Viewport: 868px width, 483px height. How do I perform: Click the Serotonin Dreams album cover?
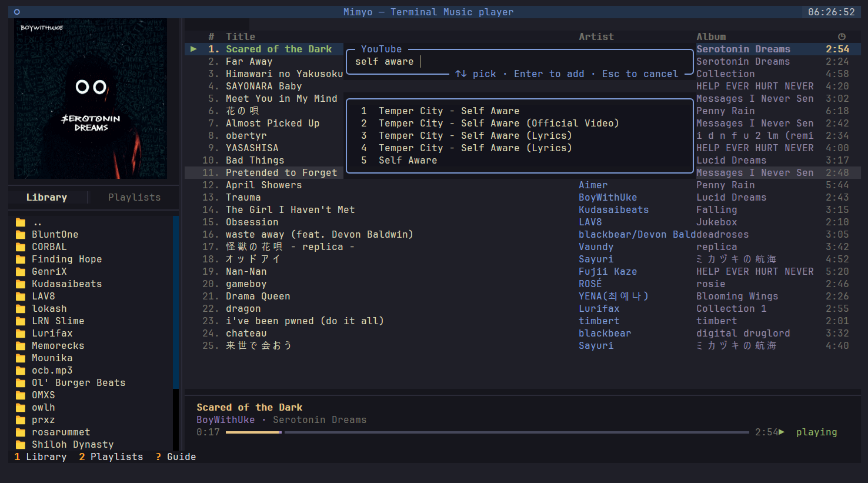91,99
